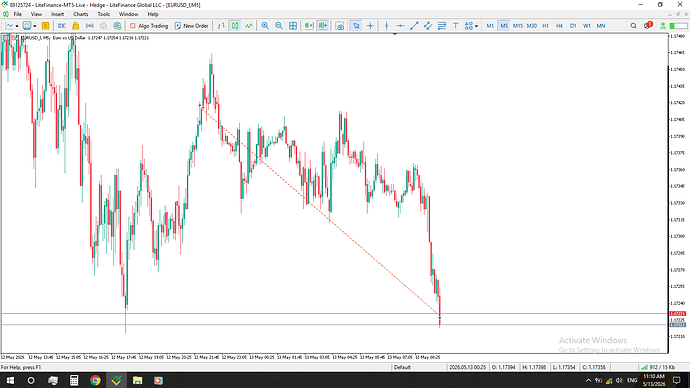Select the Fibonacci retracement tool

[x=442, y=26]
